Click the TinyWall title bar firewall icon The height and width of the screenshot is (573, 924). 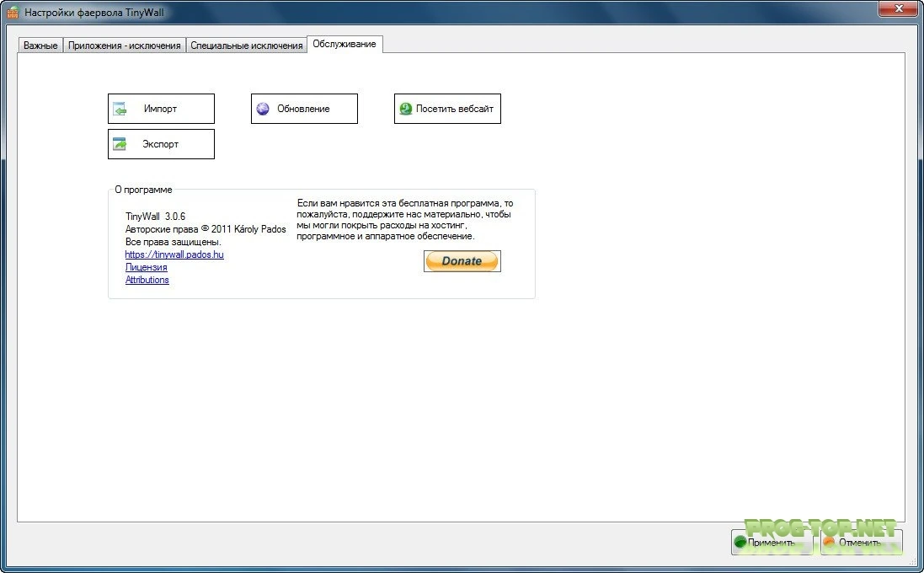(13, 12)
